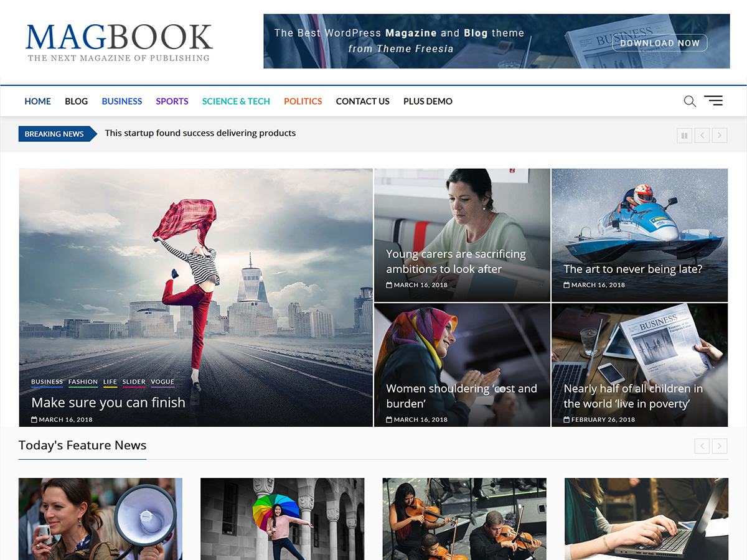This screenshot has height=560, width=747.
Task: Go back in the Feature News carousel
Action: click(x=702, y=446)
